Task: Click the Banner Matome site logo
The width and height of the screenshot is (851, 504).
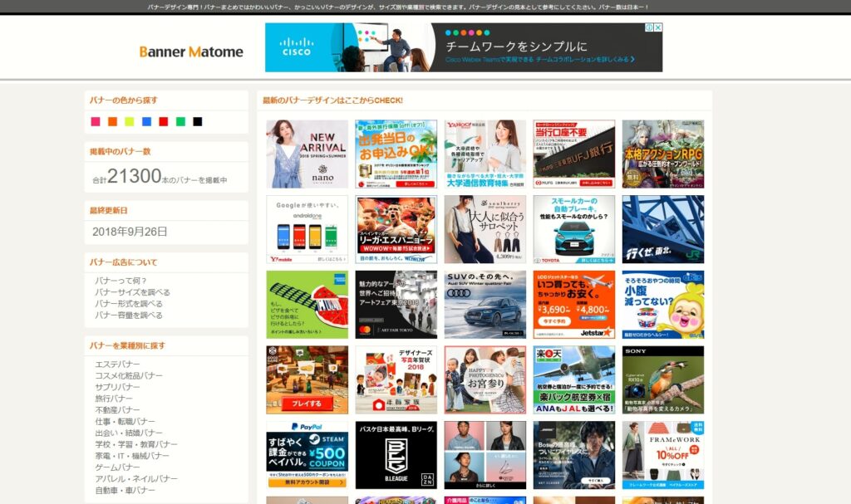Action: [x=191, y=51]
